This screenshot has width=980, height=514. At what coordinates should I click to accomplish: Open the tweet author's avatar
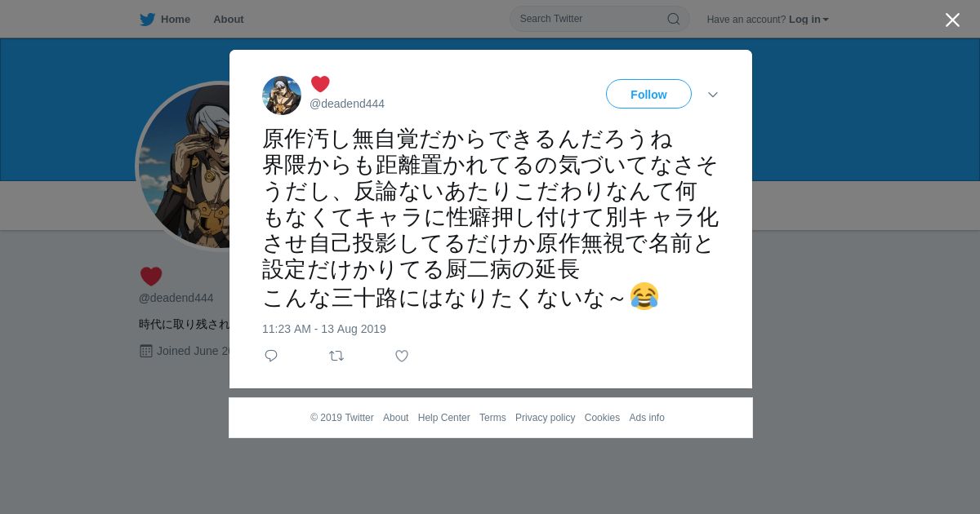(x=282, y=95)
